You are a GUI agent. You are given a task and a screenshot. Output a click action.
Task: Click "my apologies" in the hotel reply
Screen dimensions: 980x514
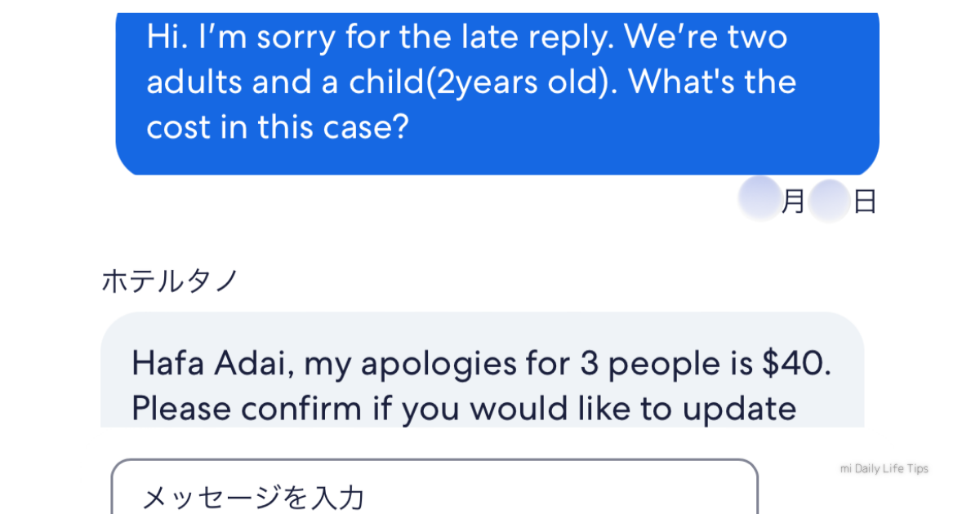(x=399, y=366)
